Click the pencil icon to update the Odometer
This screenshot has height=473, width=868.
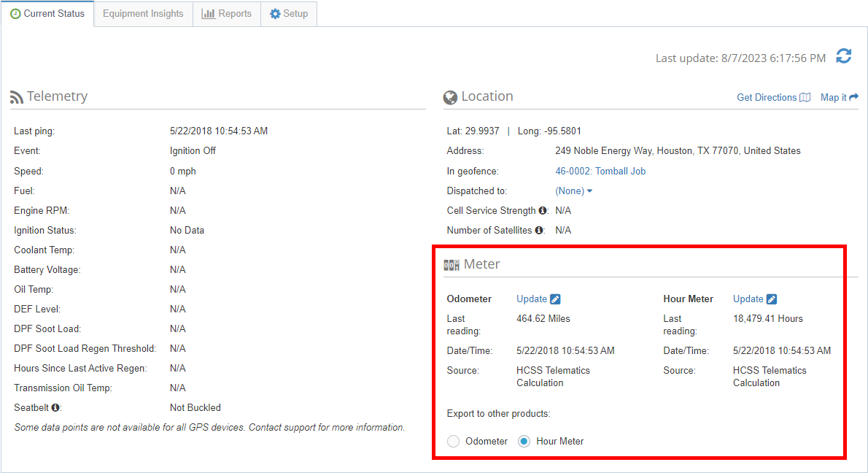555,299
